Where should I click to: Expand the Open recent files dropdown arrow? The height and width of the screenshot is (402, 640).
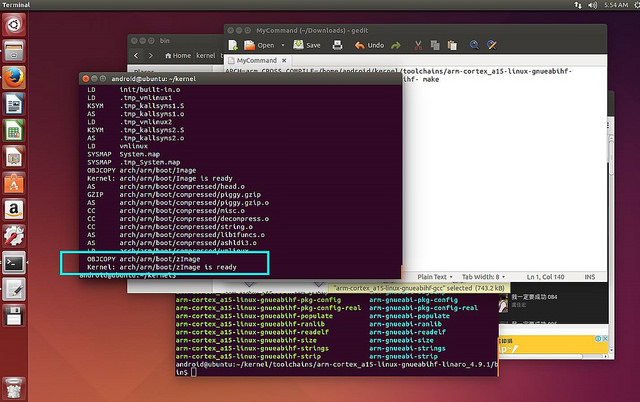284,45
